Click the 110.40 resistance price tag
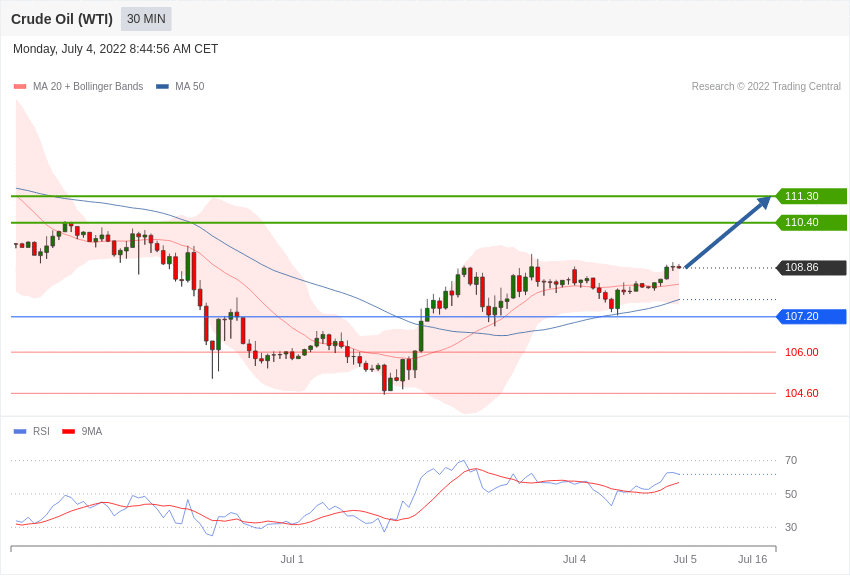This screenshot has height=576, width=850. pyautogui.click(x=811, y=222)
